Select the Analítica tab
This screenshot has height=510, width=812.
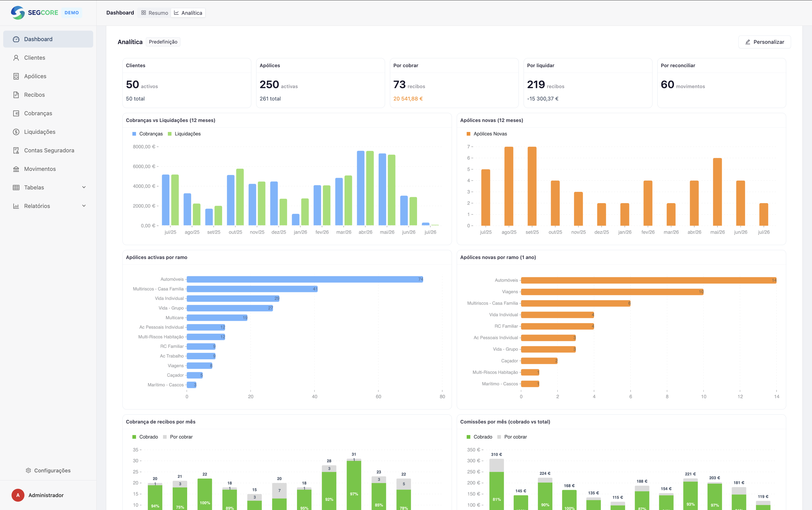pos(188,13)
